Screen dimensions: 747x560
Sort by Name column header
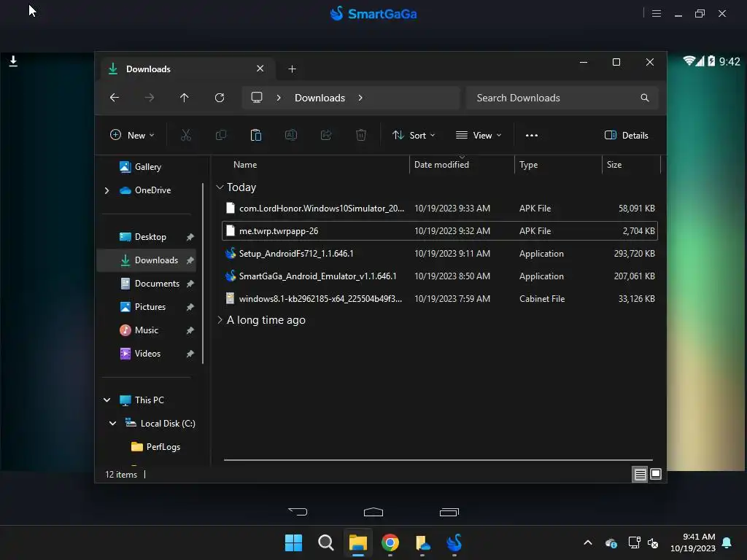click(x=245, y=165)
